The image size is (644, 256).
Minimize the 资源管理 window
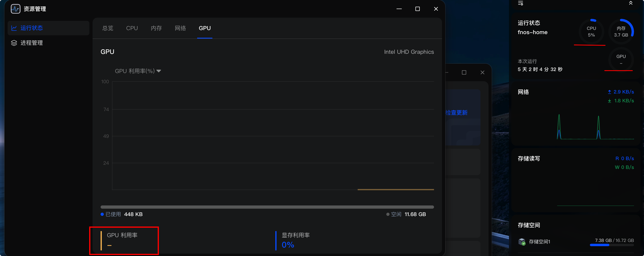399,9
